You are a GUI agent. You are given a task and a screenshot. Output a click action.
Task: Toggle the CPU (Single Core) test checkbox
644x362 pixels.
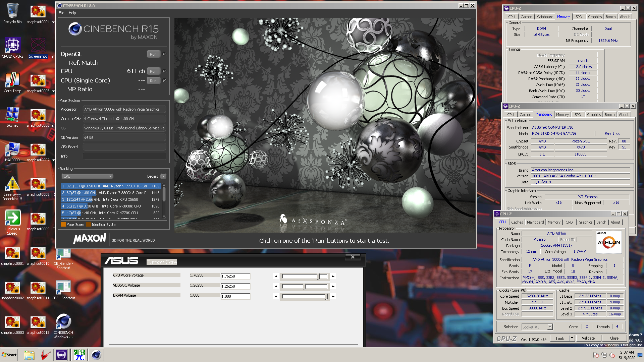point(164,80)
